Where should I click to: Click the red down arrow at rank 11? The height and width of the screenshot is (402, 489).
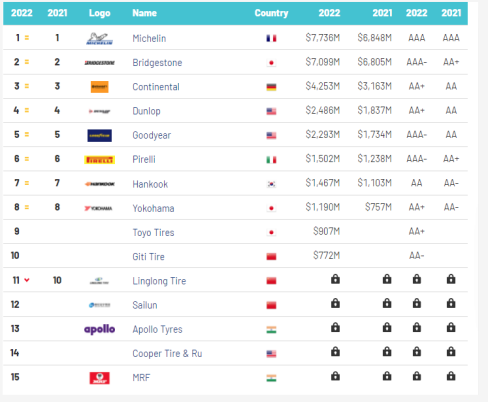27,280
